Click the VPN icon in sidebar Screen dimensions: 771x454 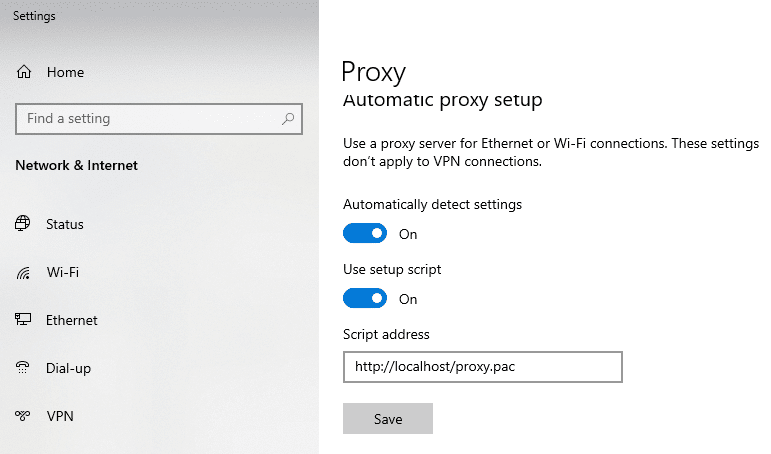coord(23,416)
